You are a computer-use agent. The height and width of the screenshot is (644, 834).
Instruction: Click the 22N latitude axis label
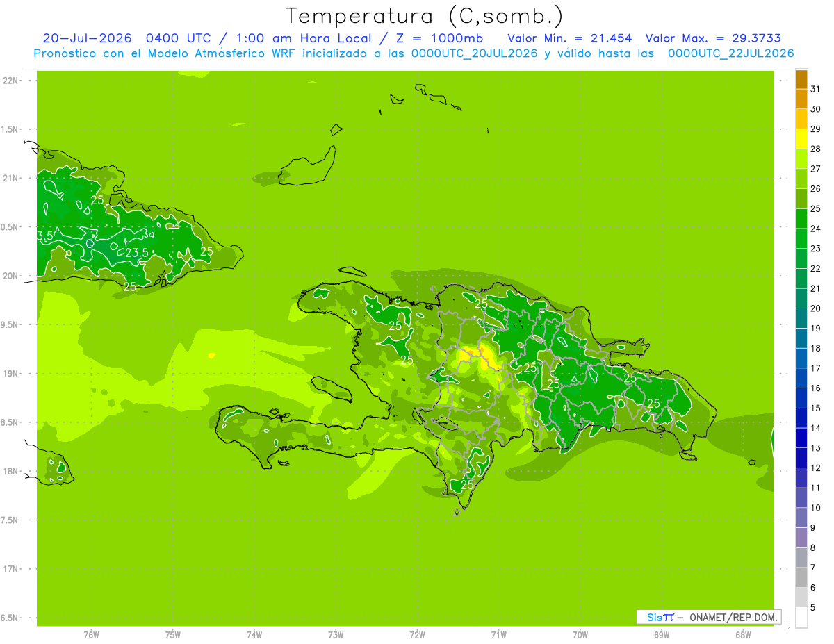(10, 80)
